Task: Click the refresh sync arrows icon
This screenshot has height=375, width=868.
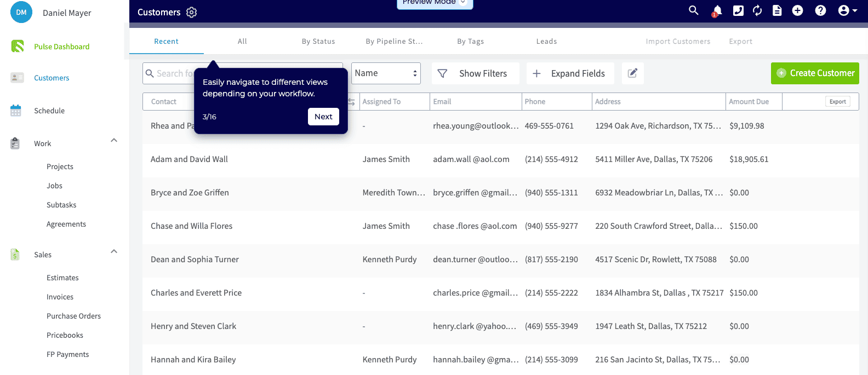Action: (757, 10)
